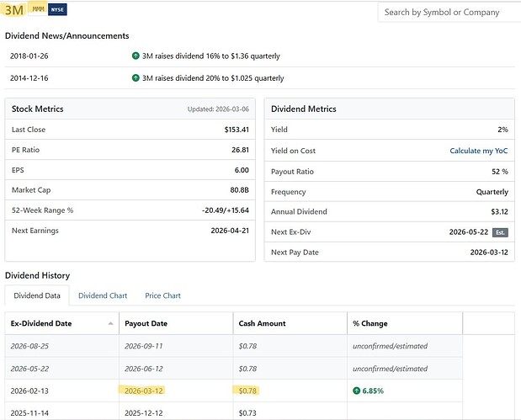Screen dimensions: 521x420
Task: Open the Calculate my YoC link
Action: 478,151
